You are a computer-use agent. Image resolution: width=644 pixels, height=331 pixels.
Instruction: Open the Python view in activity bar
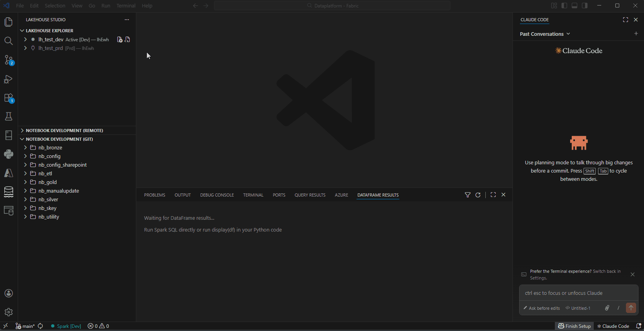coord(9,154)
